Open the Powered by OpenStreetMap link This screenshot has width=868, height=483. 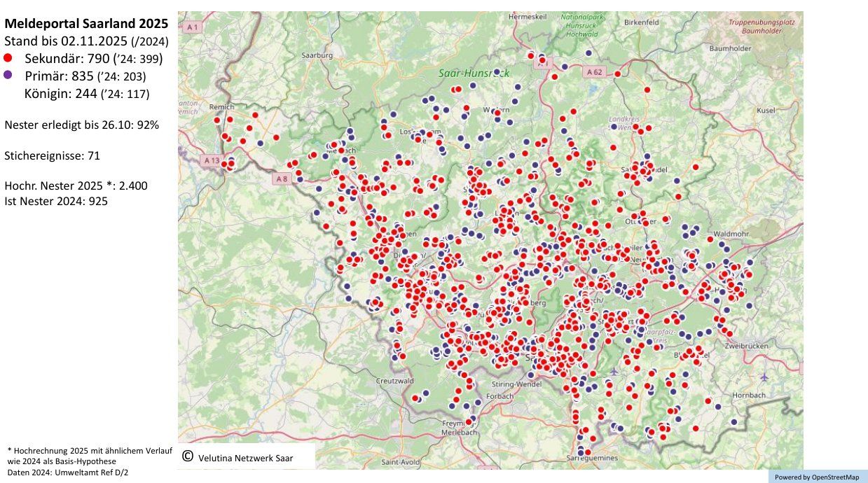[817, 477]
